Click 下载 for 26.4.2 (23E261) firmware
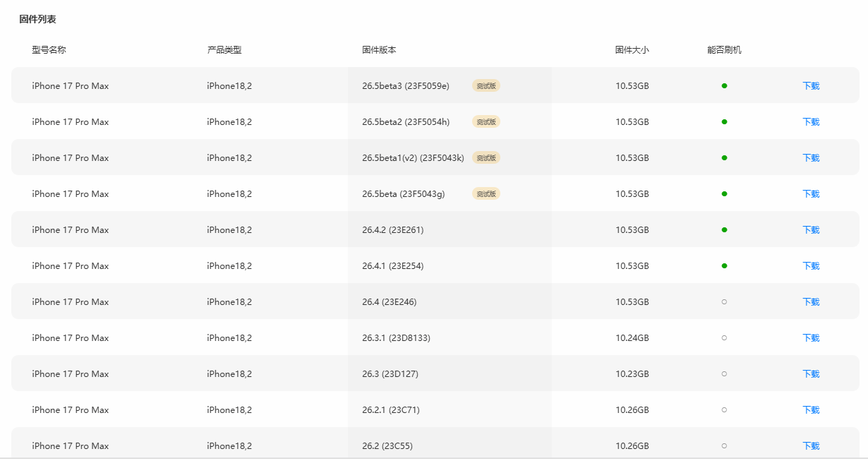Viewport: 868px width, 461px height. [811, 230]
